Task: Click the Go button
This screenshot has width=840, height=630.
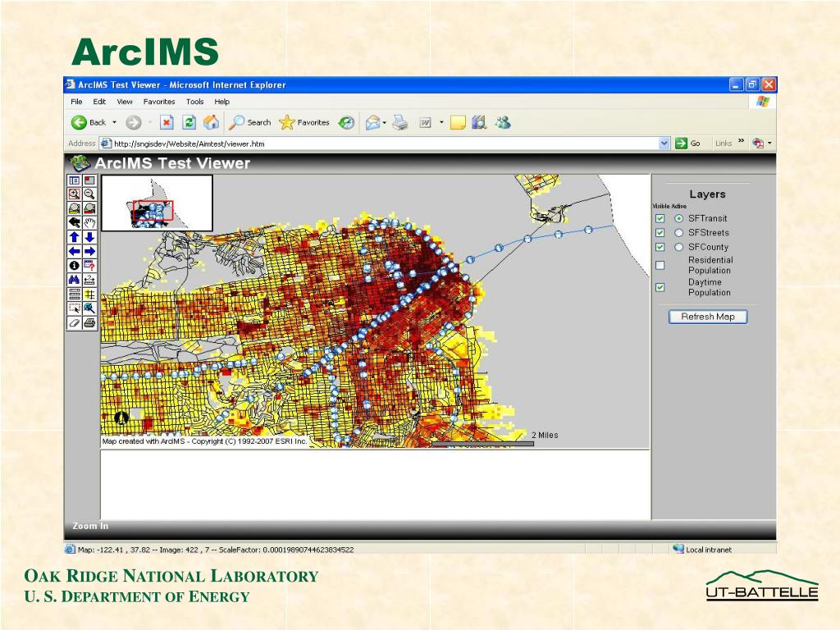Action: pyautogui.click(x=688, y=143)
